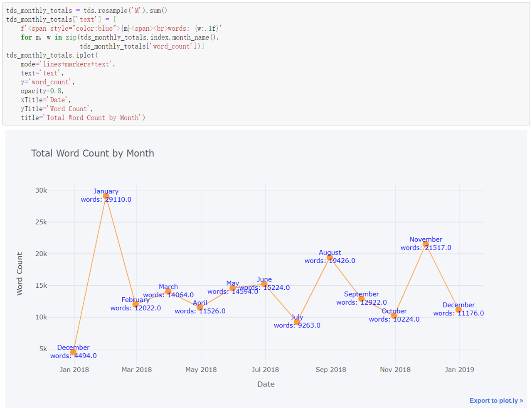Click the June data point marker
The image size is (532, 411).
264,285
